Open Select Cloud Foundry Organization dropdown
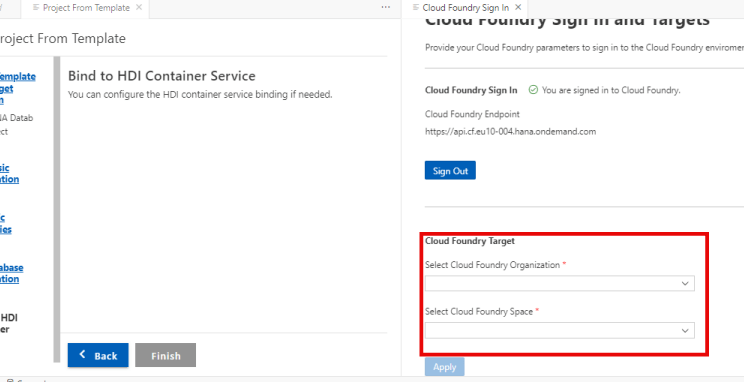This screenshot has height=382, width=744. click(559, 283)
